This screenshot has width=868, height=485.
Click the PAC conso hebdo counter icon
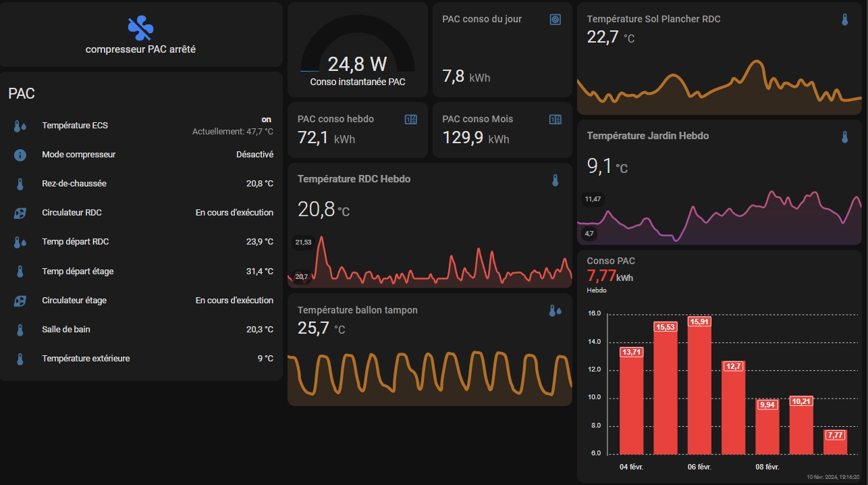click(410, 120)
